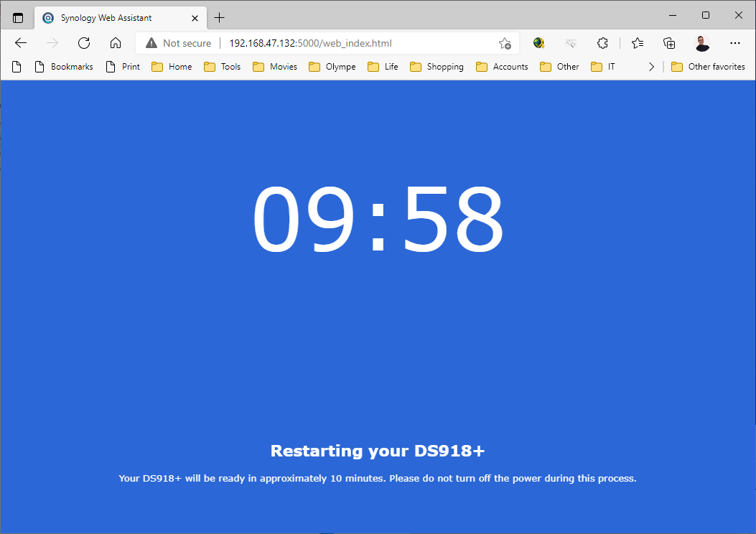Click the greyed-out extension icon
Viewport: 756px width, 534px height.
[x=571, y=43]
